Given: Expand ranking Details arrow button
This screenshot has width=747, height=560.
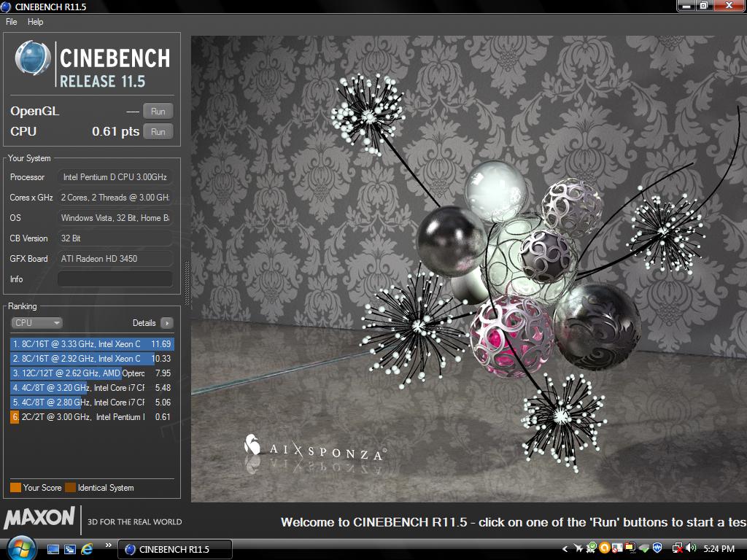Looking at the screenshot, I should point(167,323).
